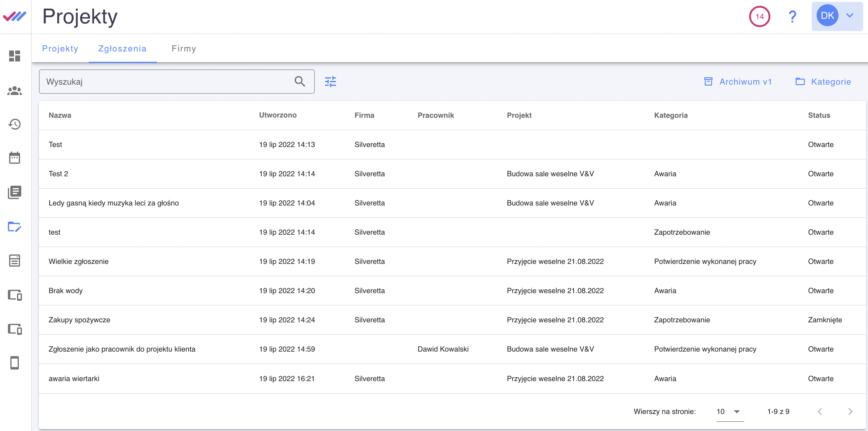Switch to the Firmy tab

click(184, 49)
